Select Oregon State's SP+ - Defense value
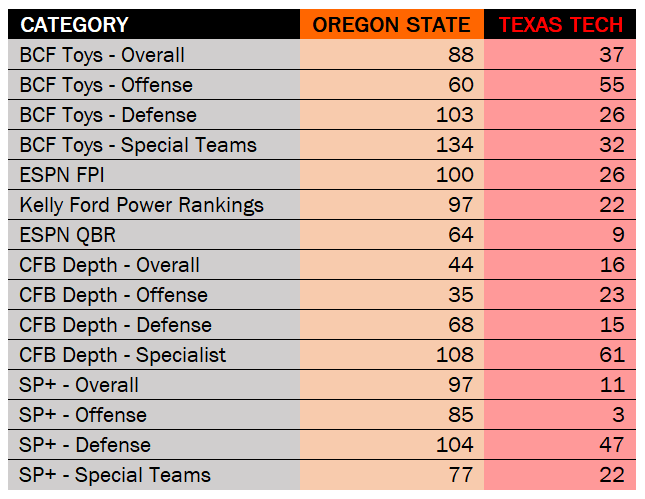Image resolution: width=645 pixels, height=499 pixels. 455,445
